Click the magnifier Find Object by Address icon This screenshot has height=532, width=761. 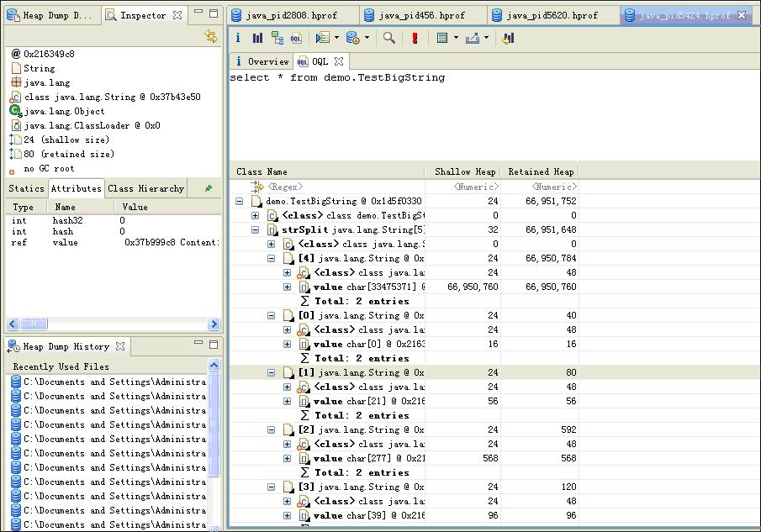388,38
